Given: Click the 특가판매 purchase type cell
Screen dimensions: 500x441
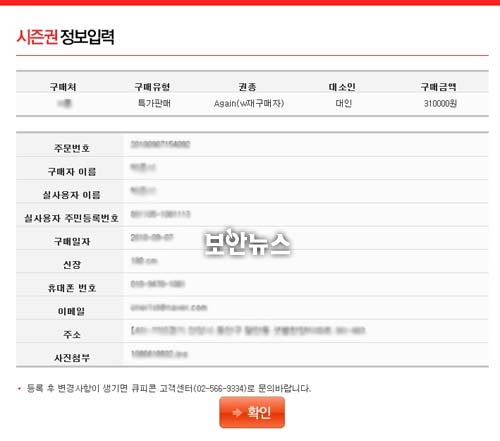Looking at the screenshot, I should [x=154, y=103].
